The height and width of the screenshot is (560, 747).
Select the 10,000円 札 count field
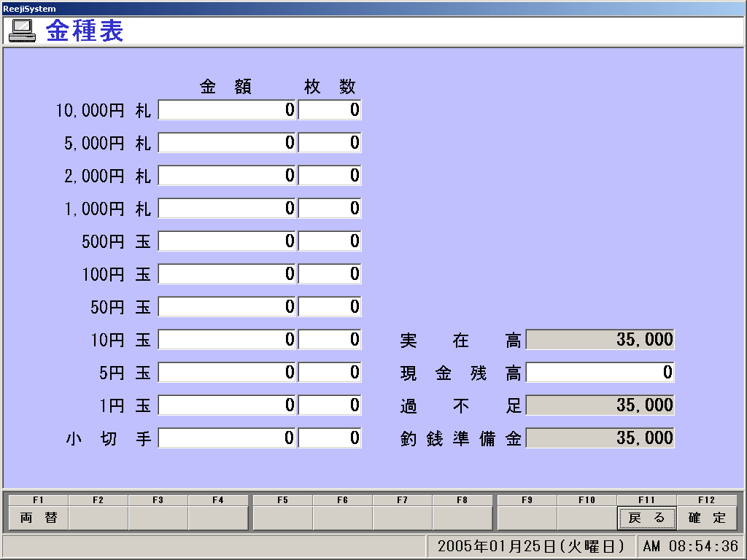point(329,110)
